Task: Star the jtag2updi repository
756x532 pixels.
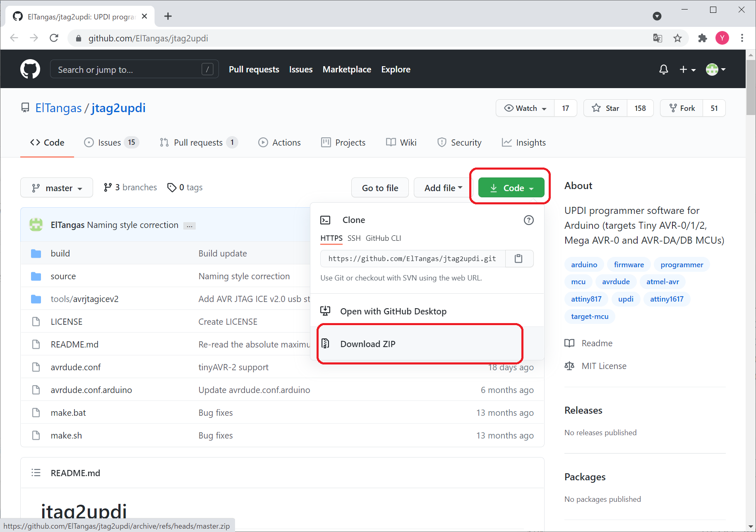Action: [x=606, y=108]
